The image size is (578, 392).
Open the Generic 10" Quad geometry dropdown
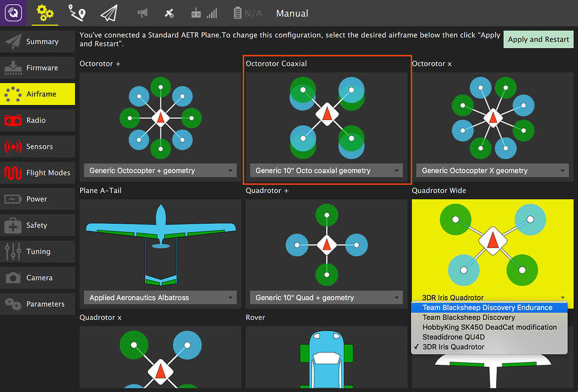[x=326, y=297]
